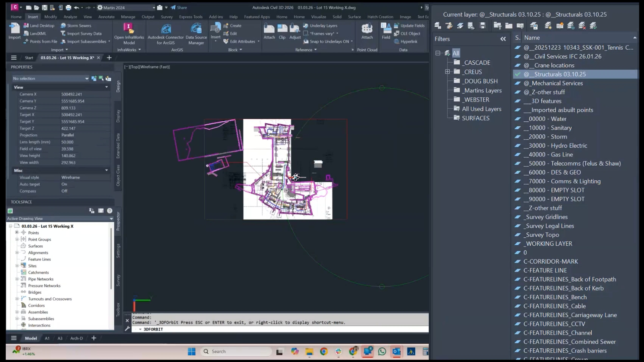Viewport: 644px width, 362px height.
Task: Insert a Field from the Data panel
Action: pos(386,31)
